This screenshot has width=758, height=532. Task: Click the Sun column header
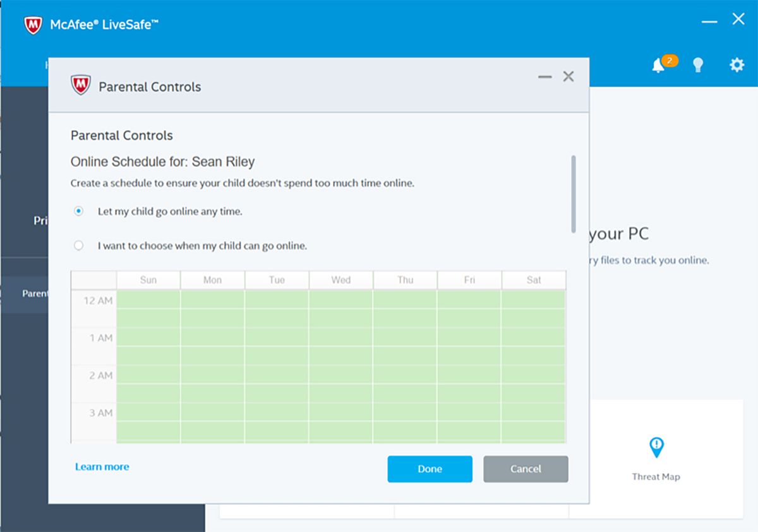(148, 280)
